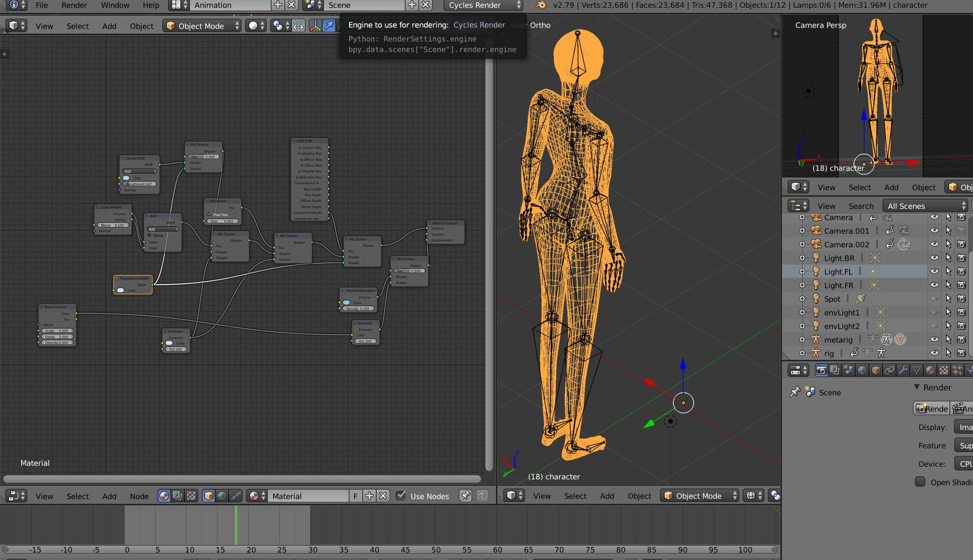The height and width of the screenshot is (560, 973).
Task: Click the Material name field
Action: 307,496
